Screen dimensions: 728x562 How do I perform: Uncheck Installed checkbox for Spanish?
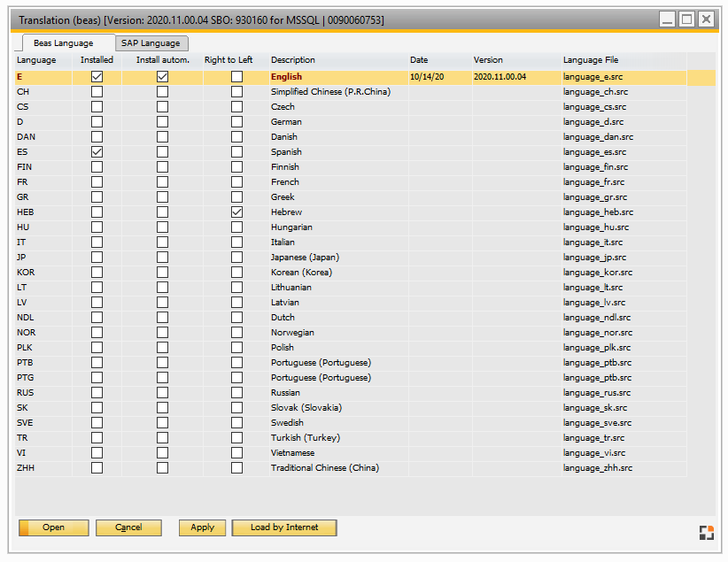pyautogui.click(x=97, y=152)
